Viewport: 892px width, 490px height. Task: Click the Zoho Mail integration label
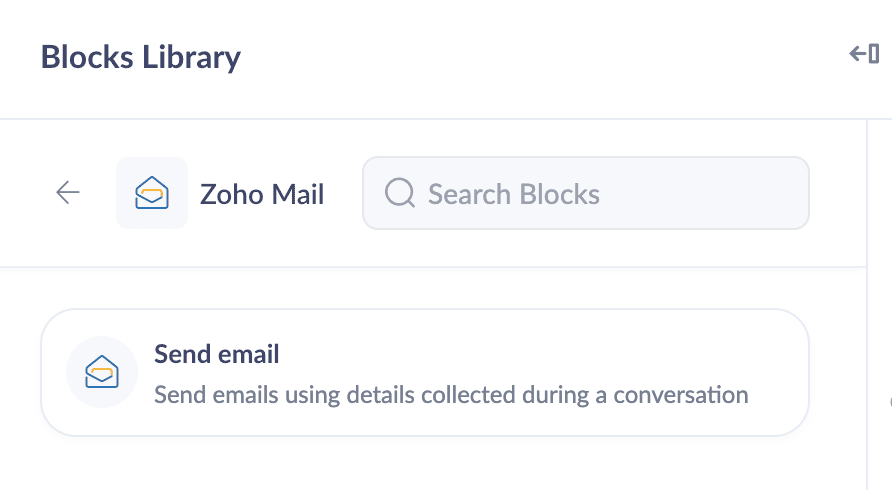click(x=262, y=194)
